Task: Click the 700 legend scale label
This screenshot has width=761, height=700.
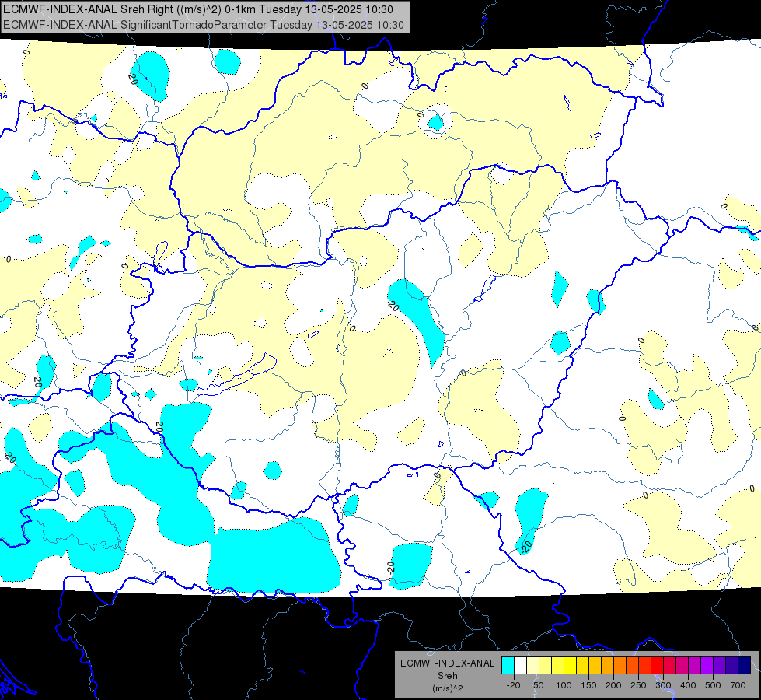Action: tap(738, 685)
